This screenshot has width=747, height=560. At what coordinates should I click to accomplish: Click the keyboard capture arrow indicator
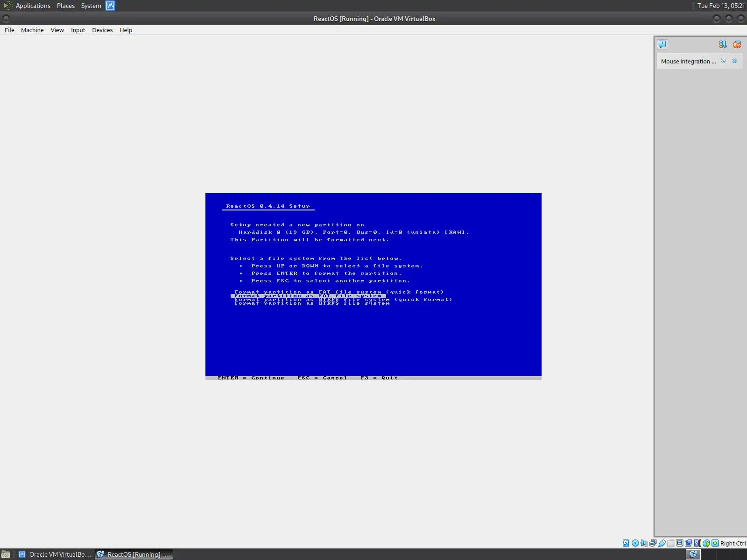click(x=715, y=543)
